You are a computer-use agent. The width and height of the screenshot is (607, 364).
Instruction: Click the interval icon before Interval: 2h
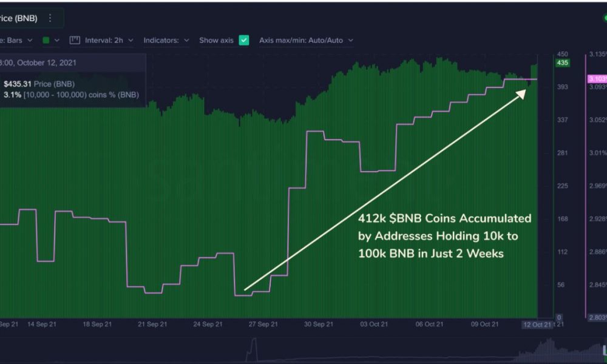75,40
